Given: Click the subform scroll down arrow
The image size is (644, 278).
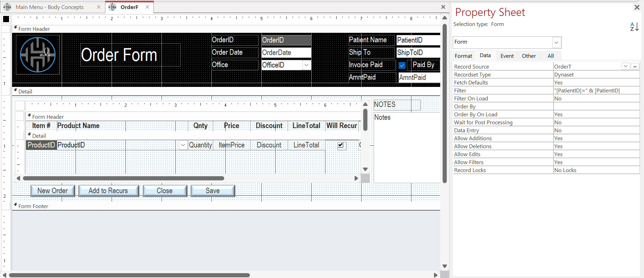Looking at the screenshot, I should 365,169.
